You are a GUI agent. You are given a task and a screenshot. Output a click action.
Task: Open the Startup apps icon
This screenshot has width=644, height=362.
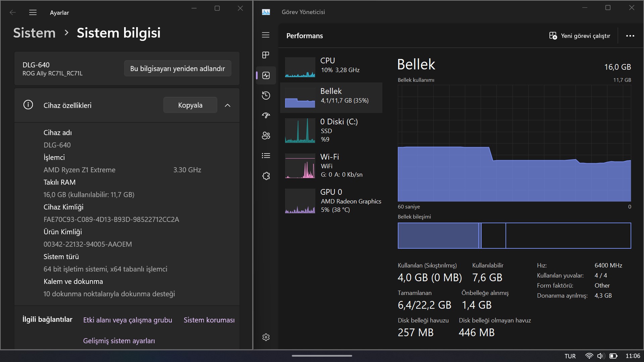click(266, 116)
